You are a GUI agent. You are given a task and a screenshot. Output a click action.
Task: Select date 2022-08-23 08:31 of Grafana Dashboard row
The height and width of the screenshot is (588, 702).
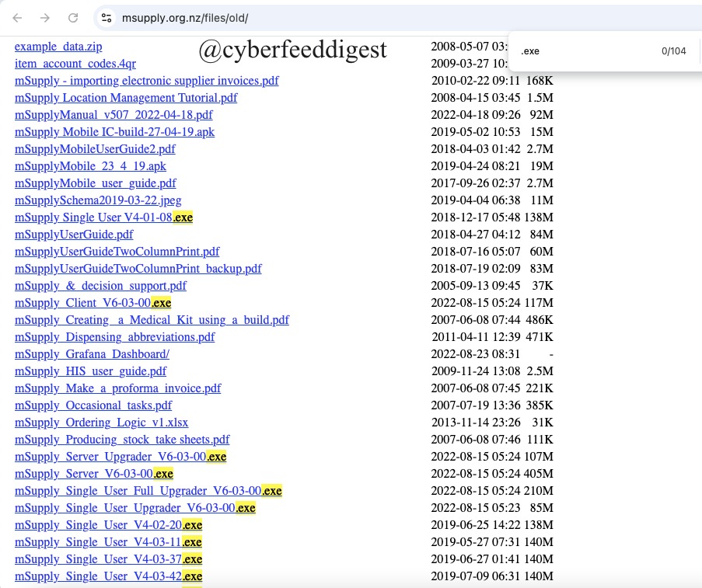476,354
